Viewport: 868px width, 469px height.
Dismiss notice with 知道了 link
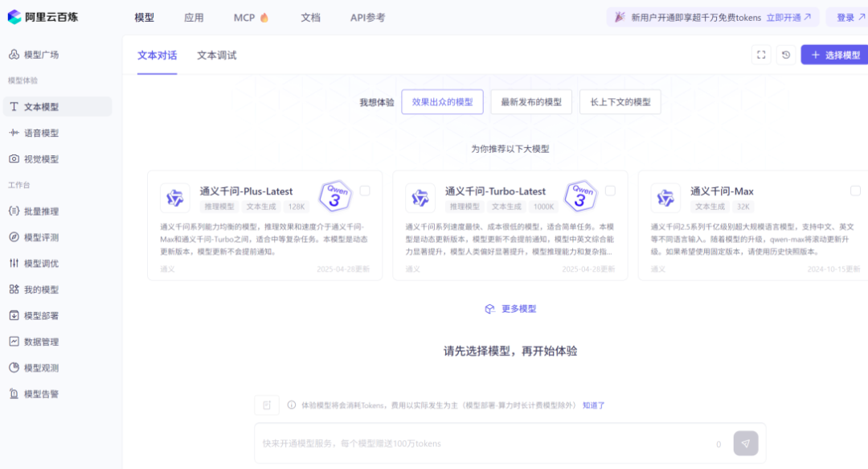(x=593, y=405)
